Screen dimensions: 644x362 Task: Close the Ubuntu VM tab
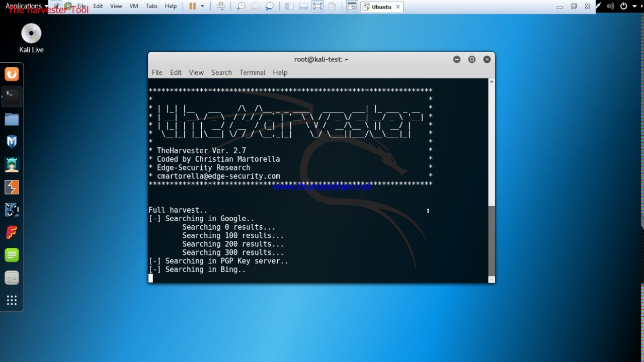coord(398,7)
